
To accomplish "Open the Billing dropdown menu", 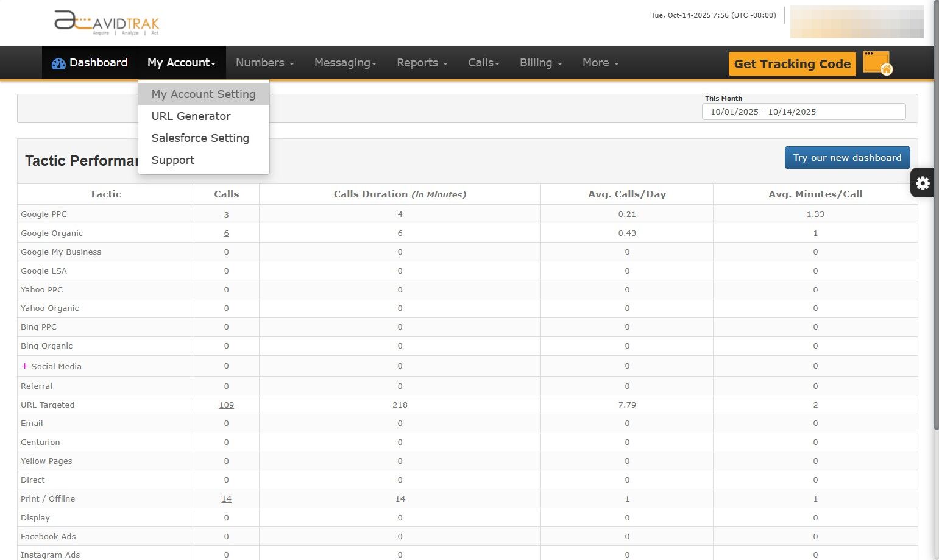I will pyautogui.click(x=541, y=63).
